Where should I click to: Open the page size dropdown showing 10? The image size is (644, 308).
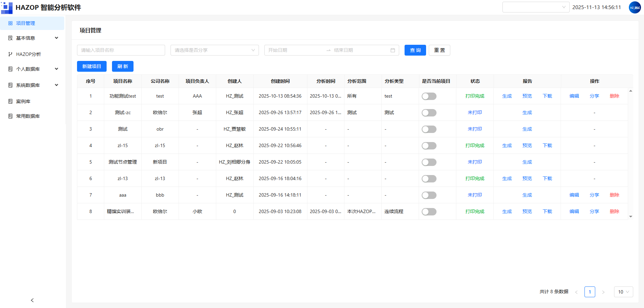coord(623,292)
